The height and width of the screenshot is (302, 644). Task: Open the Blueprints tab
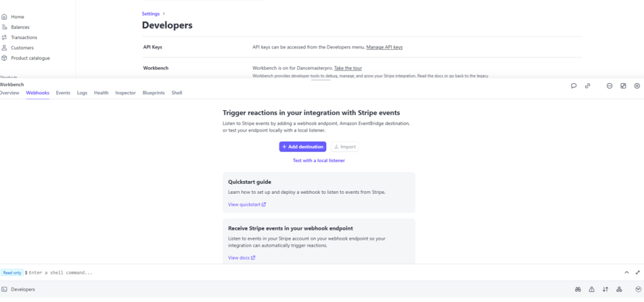[153, 92]
